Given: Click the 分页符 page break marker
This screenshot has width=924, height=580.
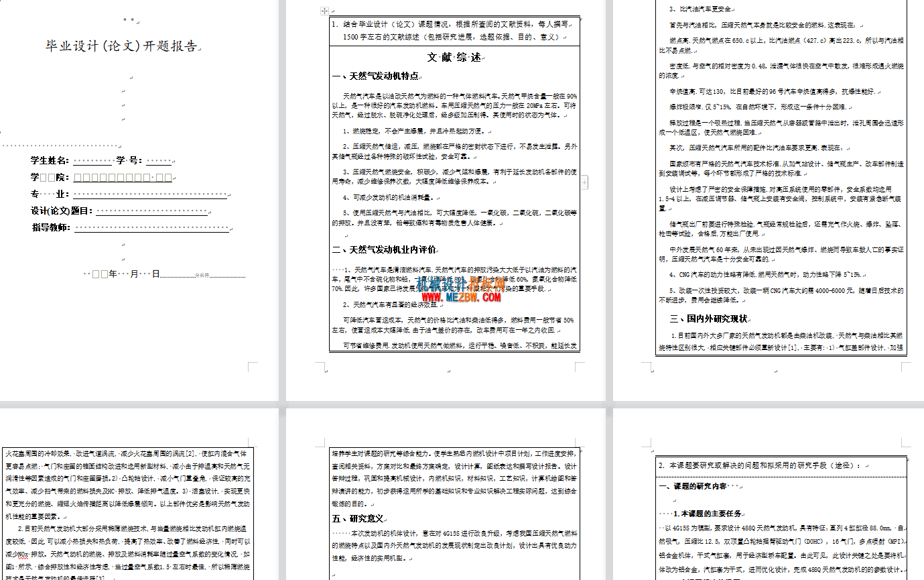Looking at the screenshot, I should 202,275.
